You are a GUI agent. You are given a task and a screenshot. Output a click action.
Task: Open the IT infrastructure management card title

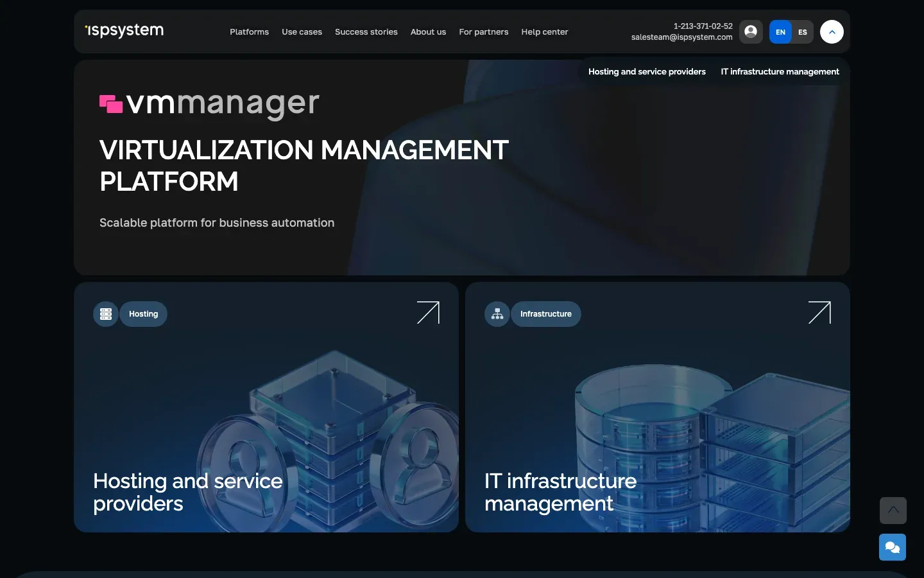(x=560, y=492)
